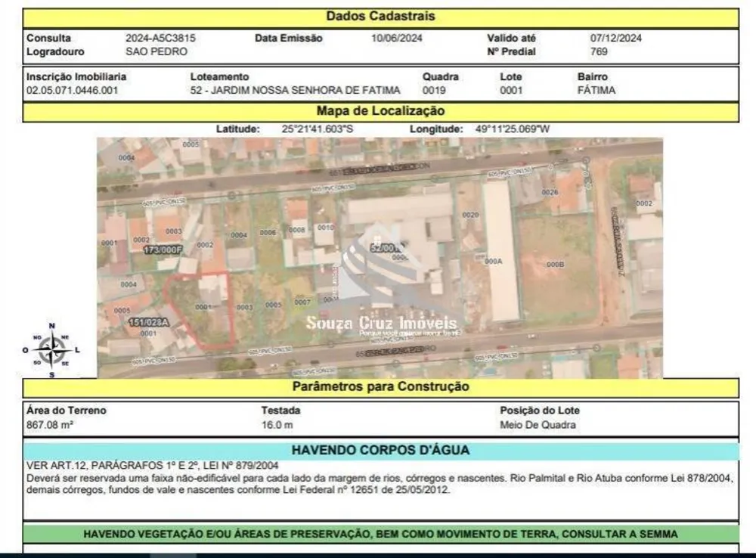Viewport: 756px width, 558px height.
Task: Click lot '000A' on the map
Action: pos(493,261)
